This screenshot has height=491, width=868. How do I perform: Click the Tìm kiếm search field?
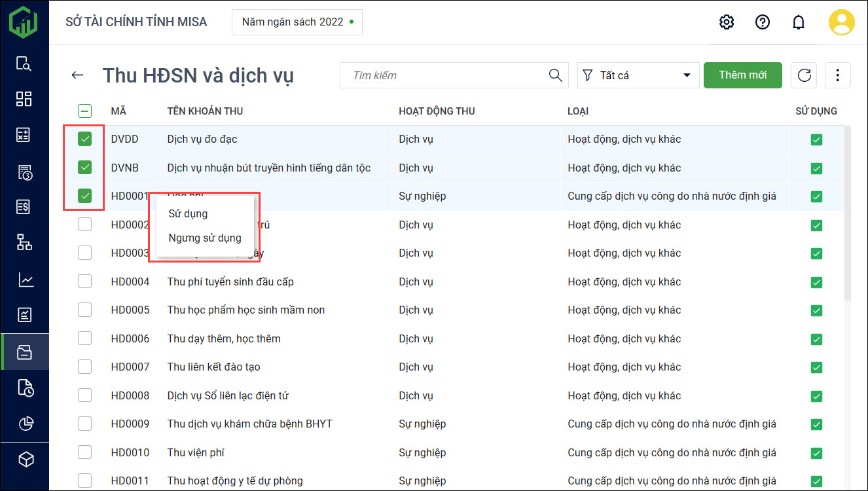point(445,75)
